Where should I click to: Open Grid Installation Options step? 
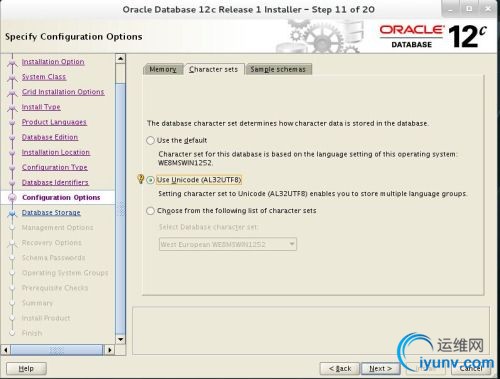(x=63, y=92)
